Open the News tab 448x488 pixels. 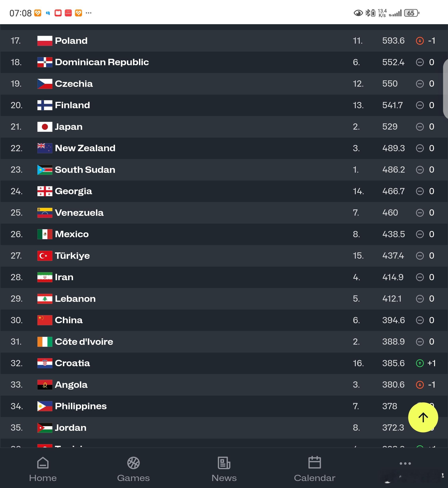[224, 469]
